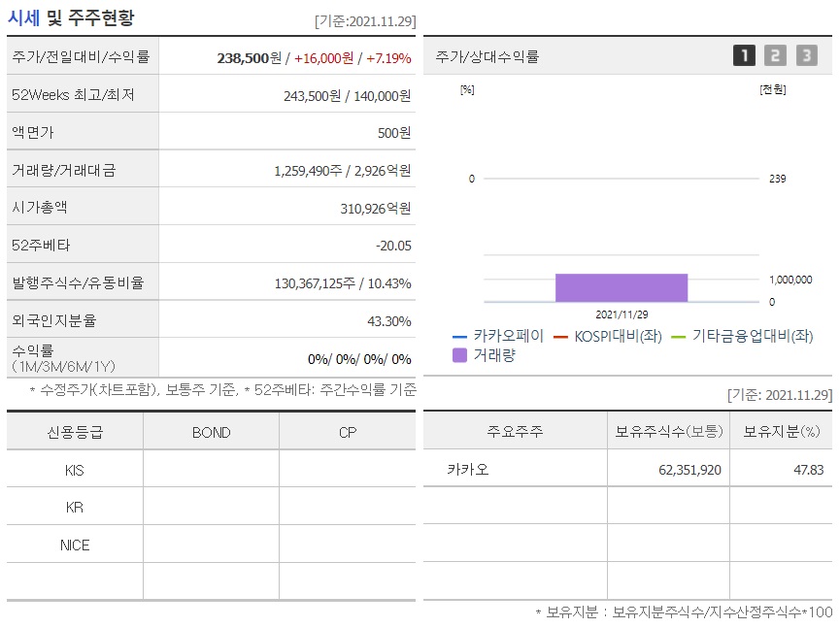Click the 52Weeks 최고/최저 row label

click(73, 95)
